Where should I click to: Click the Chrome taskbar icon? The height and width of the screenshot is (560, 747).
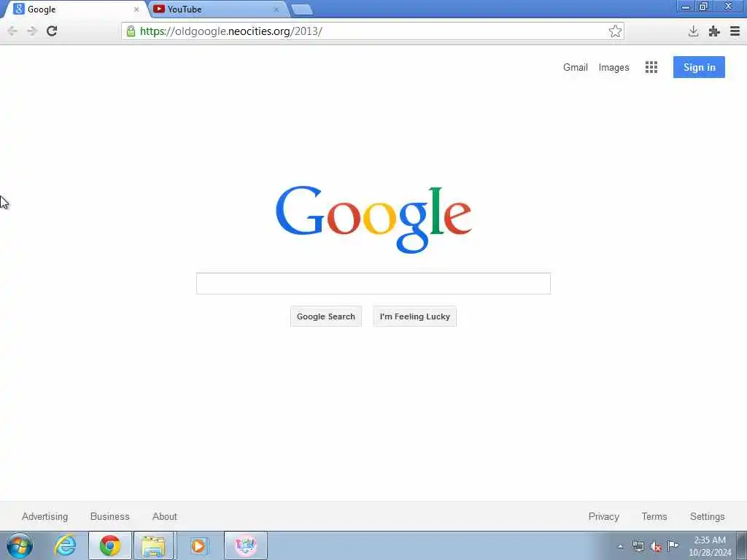tap(110, 545)
